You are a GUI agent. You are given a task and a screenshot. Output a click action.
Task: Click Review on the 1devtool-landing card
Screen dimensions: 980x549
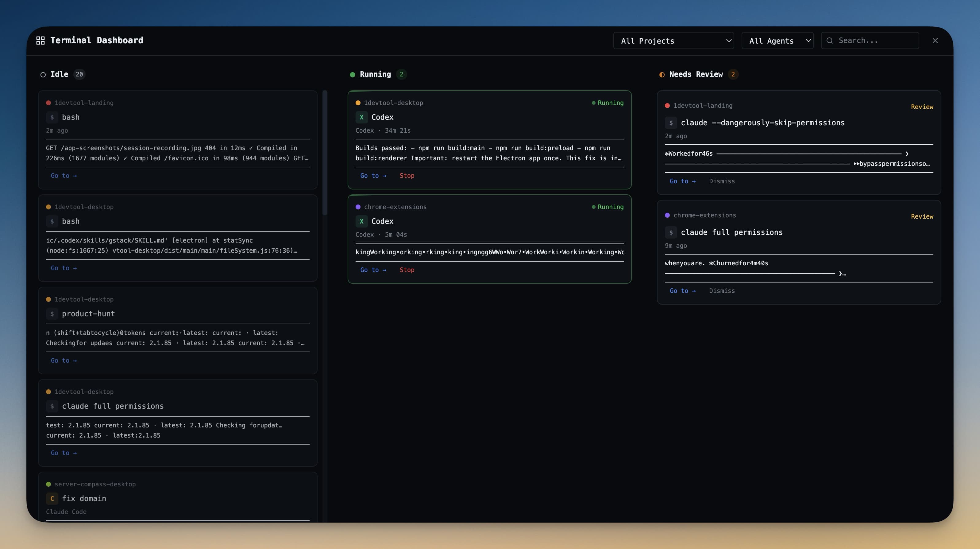922,107
